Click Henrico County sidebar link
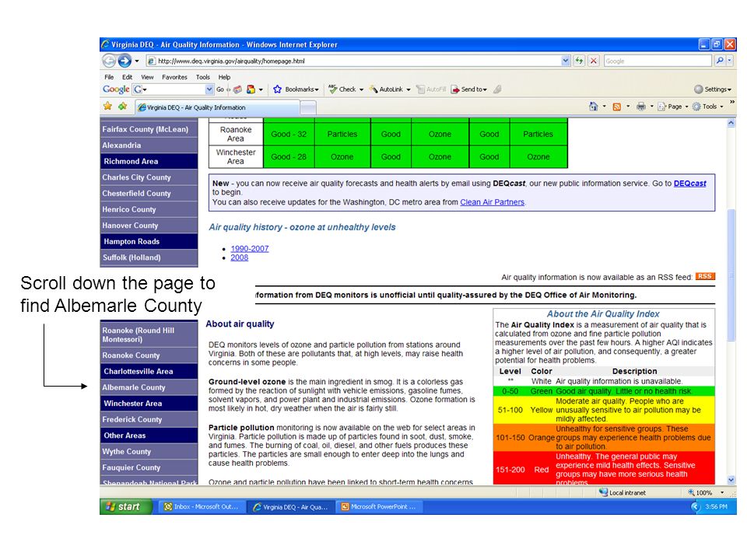This screenshot has height=560, width=747. tap(149, 209)
